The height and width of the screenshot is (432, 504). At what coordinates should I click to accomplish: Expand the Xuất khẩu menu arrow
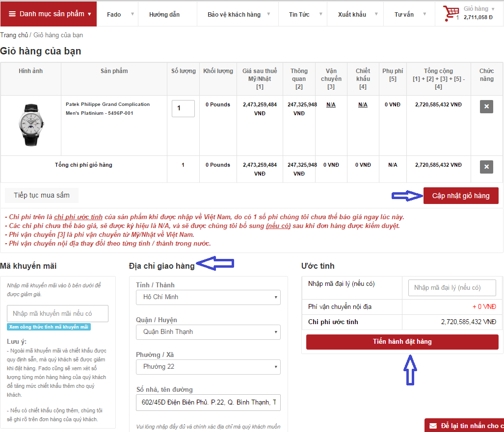pos(376,14)
